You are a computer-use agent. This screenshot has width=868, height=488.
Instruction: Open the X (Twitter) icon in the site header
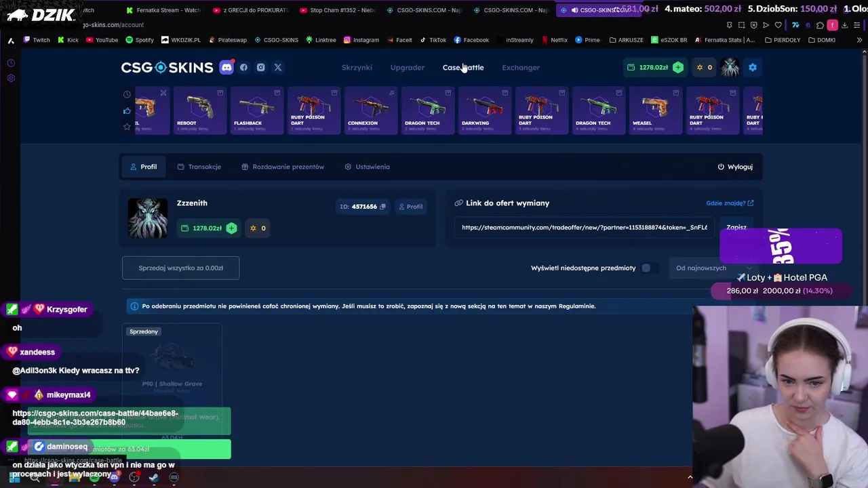tap(277, 67)
